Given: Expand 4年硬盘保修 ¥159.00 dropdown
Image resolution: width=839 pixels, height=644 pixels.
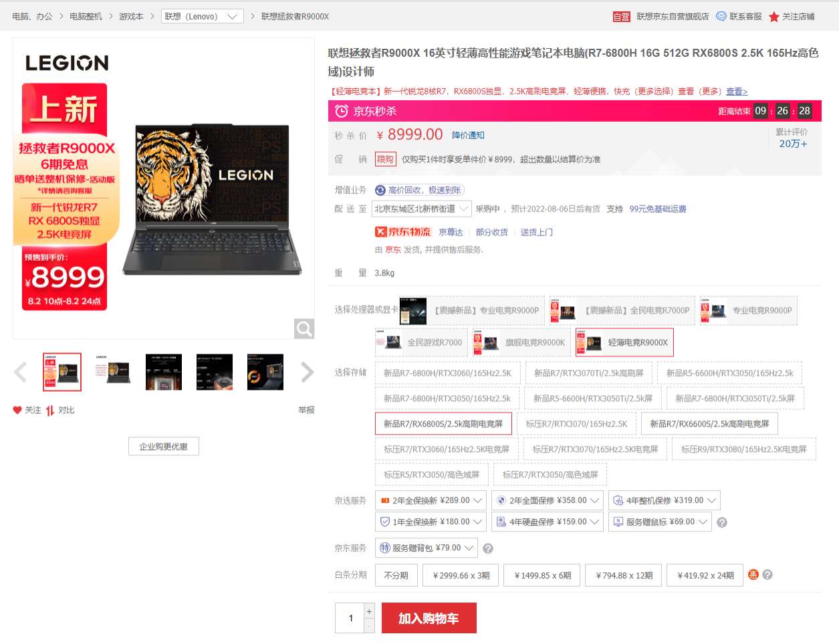Looking at the screenshot, I should [548, 522].
